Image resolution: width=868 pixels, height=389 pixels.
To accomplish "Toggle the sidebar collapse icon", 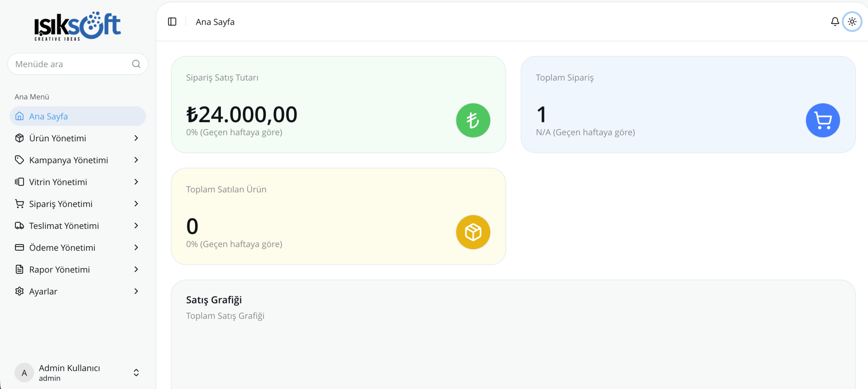I will pyautogui.click(x=172, y=22).
